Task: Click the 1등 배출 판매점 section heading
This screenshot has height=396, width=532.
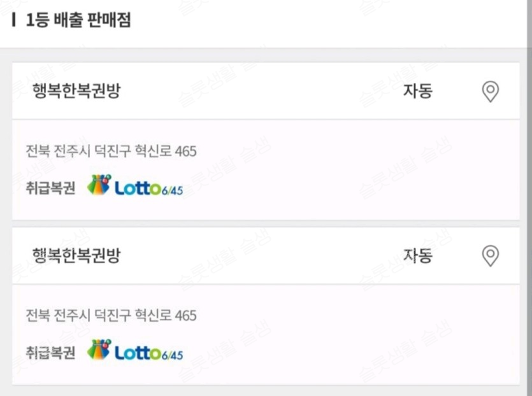Action: (x=78, y=20)
